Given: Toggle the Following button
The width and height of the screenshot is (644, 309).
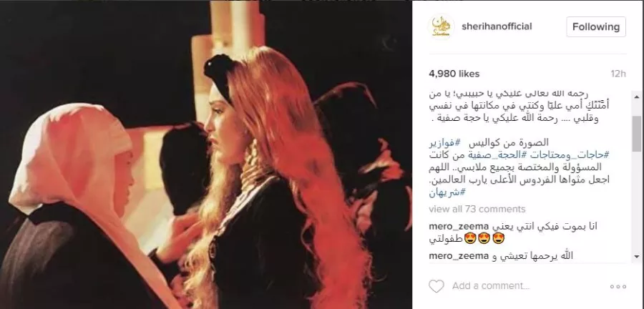Looking at the screenshot, I should [596, 27].
